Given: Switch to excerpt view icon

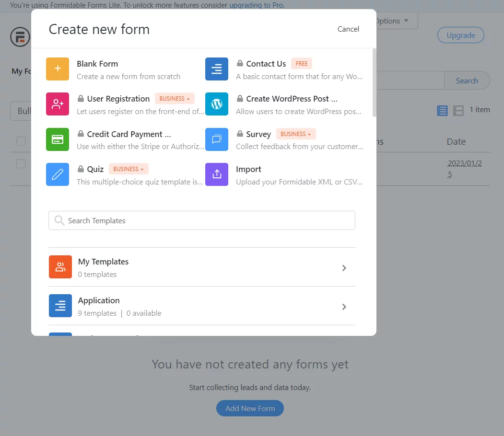Looking at the screenshot, I should click(458, 111).
